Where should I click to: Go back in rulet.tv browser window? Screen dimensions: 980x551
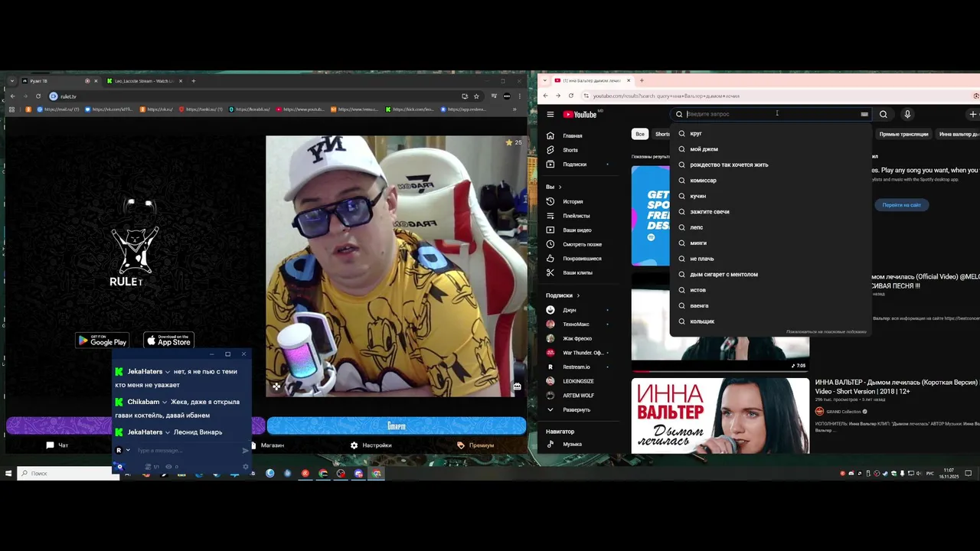12,96
